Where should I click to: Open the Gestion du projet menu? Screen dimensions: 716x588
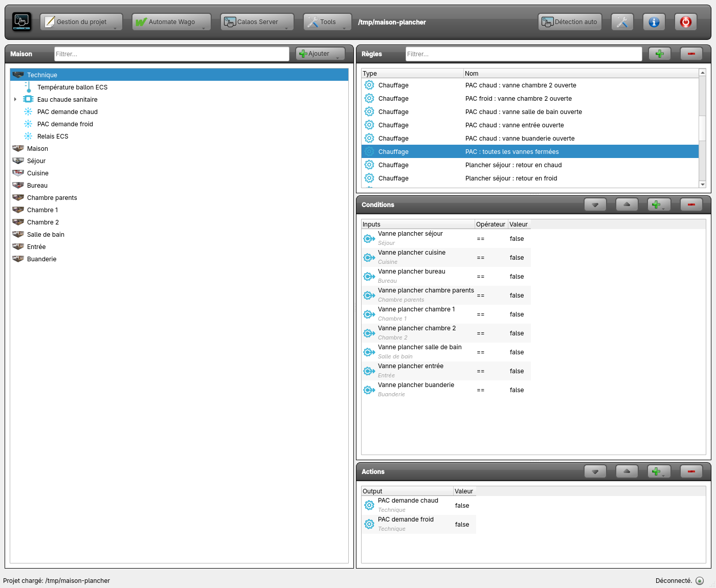81,22
